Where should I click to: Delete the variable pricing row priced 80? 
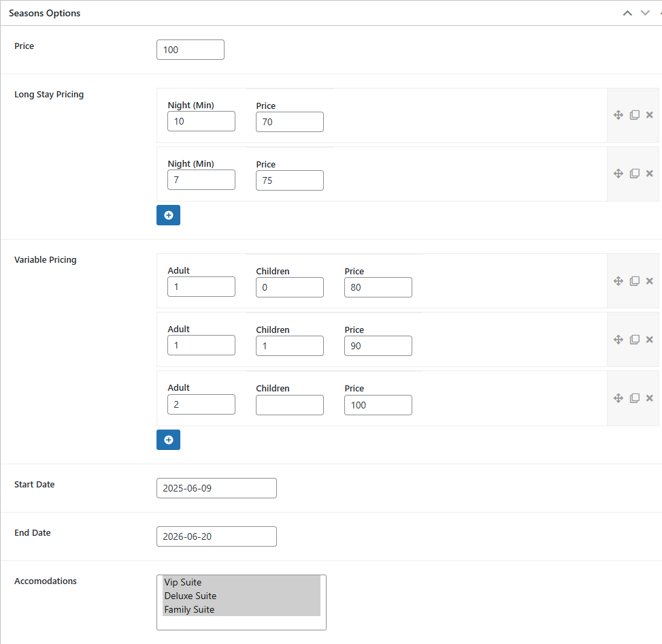click(x=649, y=281)
